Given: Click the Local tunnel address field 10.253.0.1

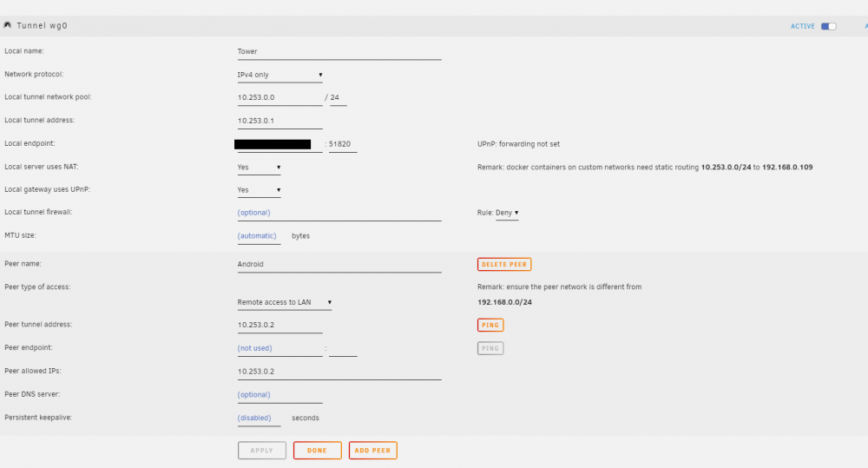Looking at the screenshot, I should coord(280,122).
